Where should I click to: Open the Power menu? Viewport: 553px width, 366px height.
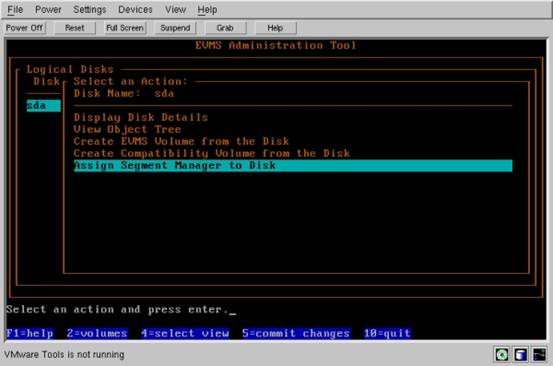click(48, 10)
